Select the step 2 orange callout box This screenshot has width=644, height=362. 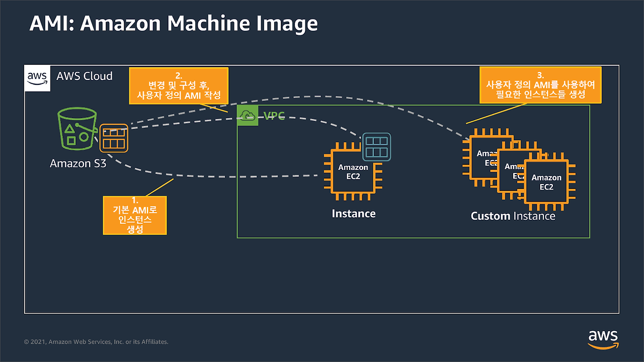[179, 85]
